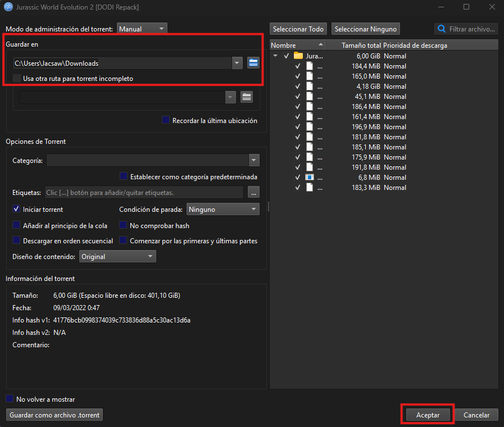Click file icon of the 184,4 MiB row

[x=309, y=66]
